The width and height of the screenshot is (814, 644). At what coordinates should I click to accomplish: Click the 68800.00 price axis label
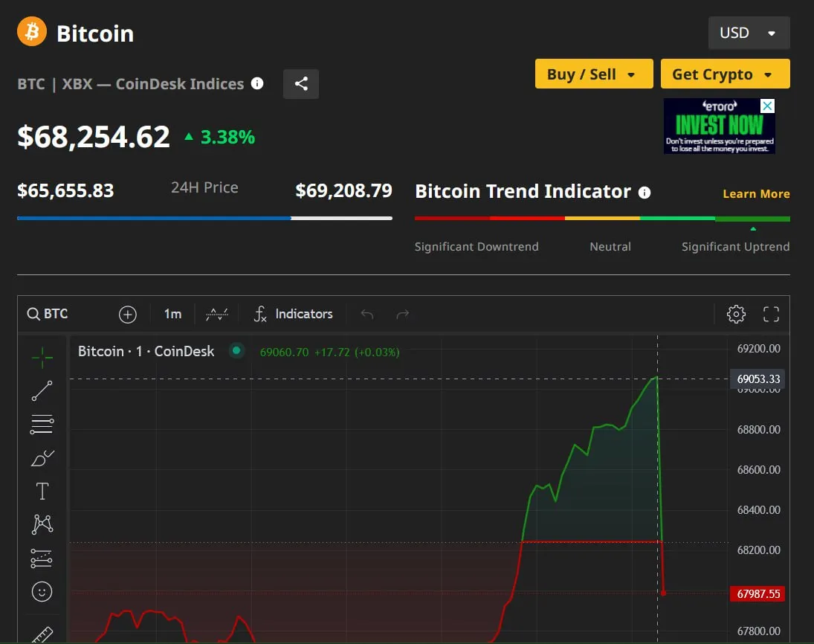(x=758, y=430)
